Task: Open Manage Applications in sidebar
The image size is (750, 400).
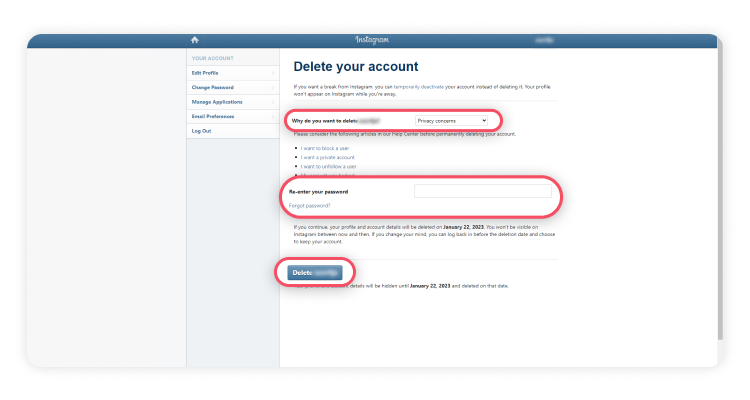Action: pyautogui.click(x=233, y=102)
